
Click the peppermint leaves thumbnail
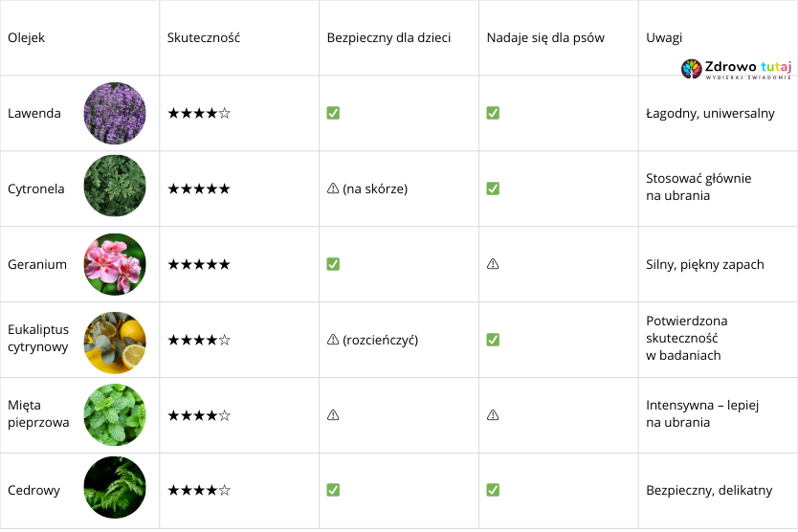(x=115, y=415)
